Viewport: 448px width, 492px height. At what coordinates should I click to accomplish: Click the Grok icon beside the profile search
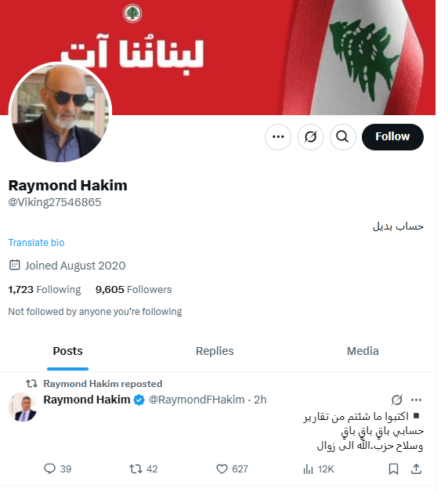click(310, 137)
